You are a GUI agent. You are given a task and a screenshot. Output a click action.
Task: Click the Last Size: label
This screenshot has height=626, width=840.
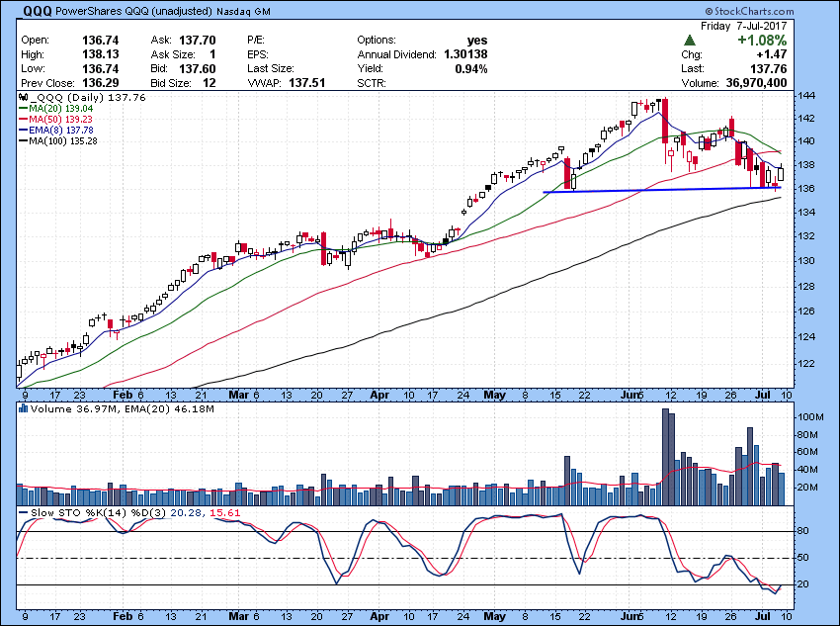click(x=271, y=68)
